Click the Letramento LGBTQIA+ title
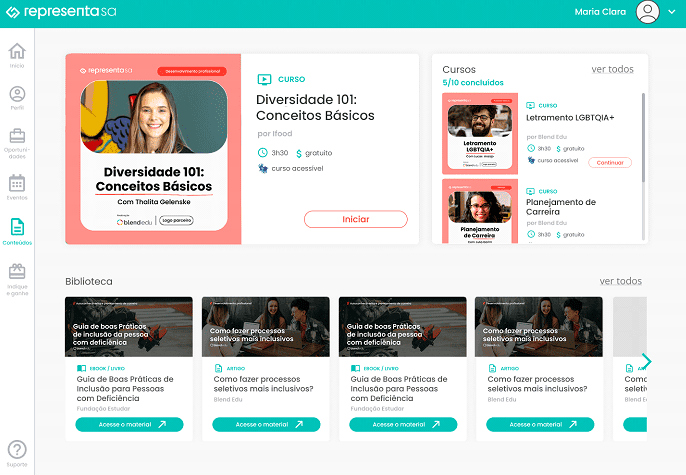 (570, 118)
